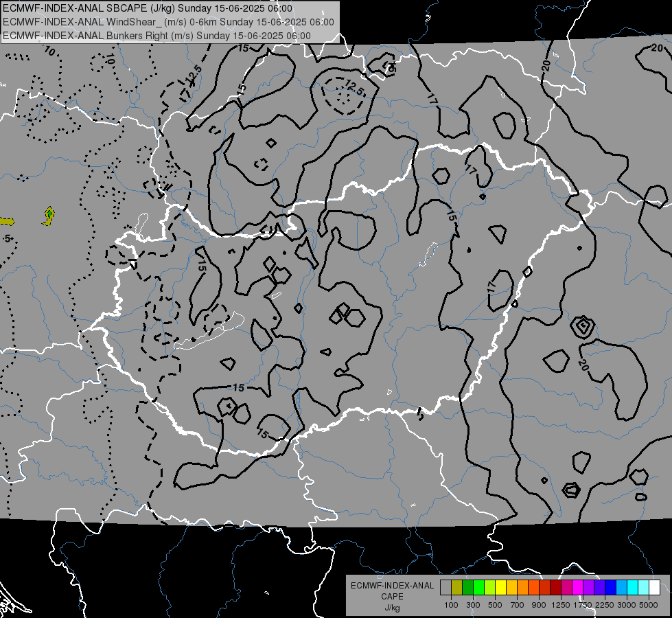Click the legend value 100
Screen dimensions: 672x618
tap(451, 605)
